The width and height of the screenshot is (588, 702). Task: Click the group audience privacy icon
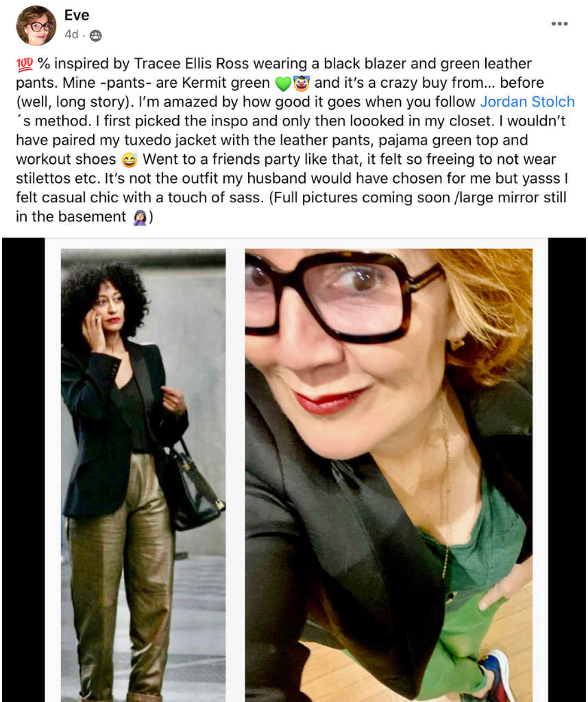click(x=95, y=36)
